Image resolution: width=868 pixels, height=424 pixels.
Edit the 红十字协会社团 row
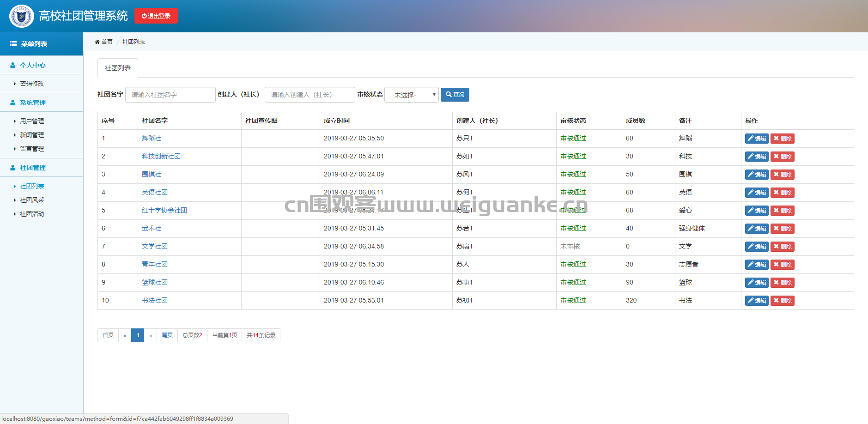[757, 211]
